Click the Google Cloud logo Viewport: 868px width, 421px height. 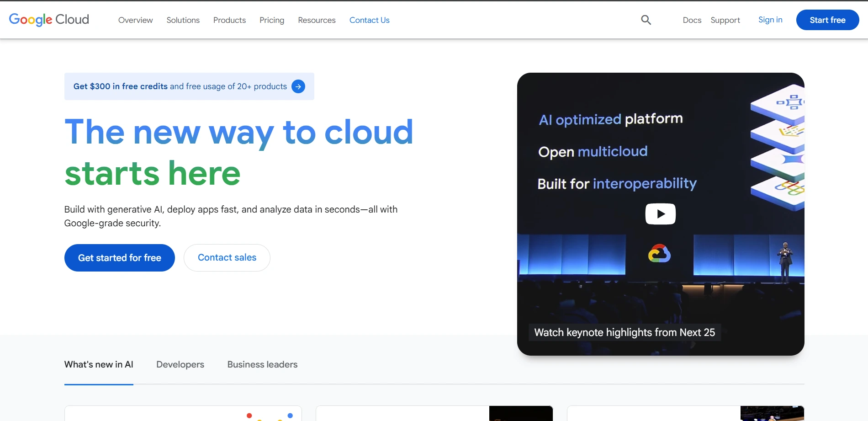[x=49, y=20]
